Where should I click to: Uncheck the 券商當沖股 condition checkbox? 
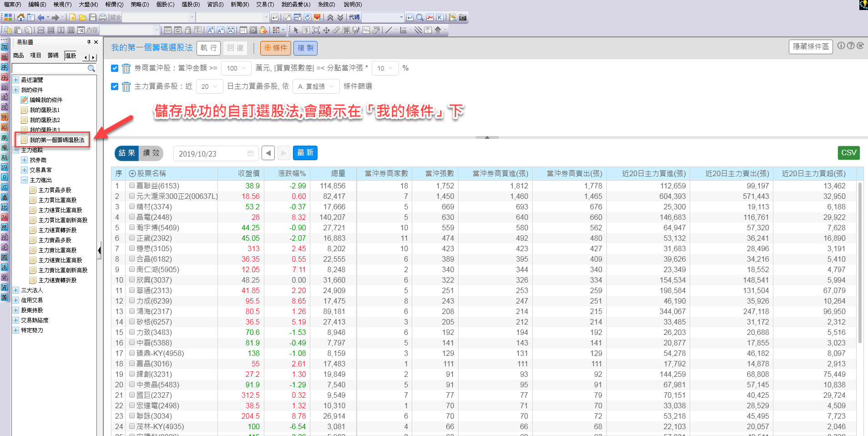[115, 68]
